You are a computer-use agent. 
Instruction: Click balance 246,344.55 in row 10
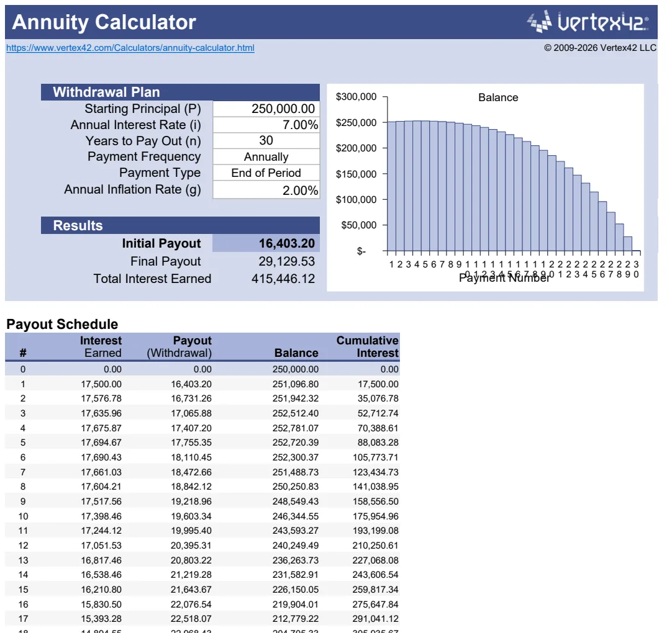(x=295, y=516)
